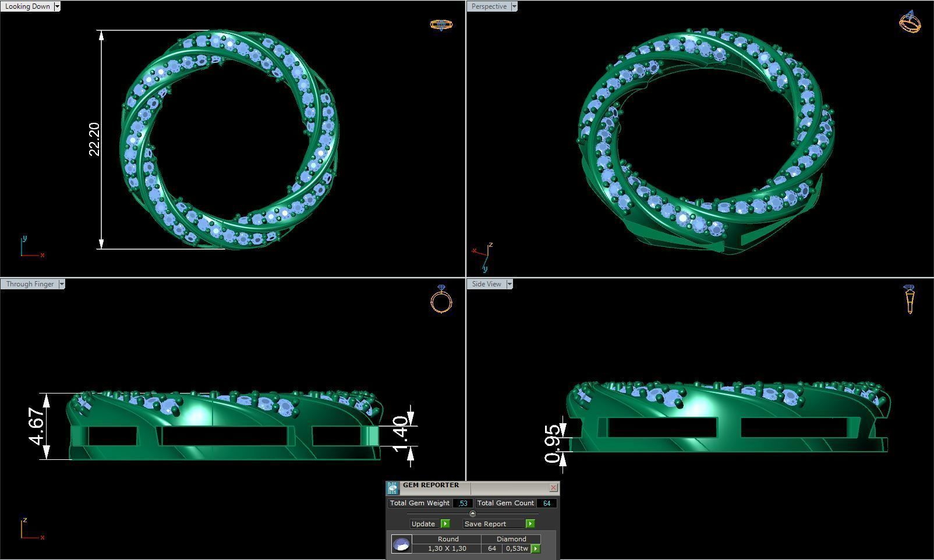The width and height of the screenshot is (934, 560).
Task: Click the 64 quantity cell in the gem row
Action: point(492,548)
